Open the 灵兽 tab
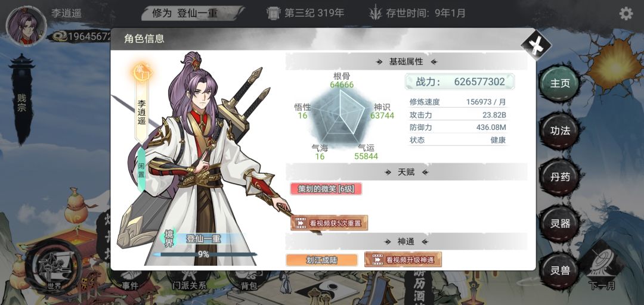The image size is (644, 305). 559,270
